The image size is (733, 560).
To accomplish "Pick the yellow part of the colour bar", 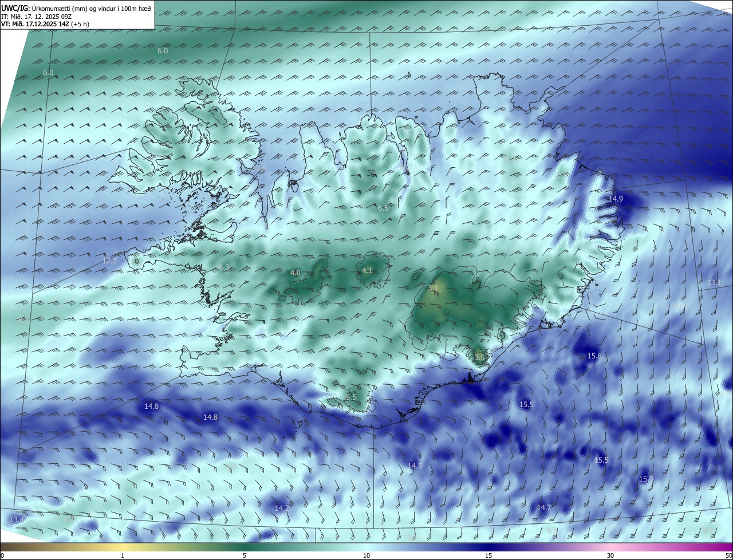I will pos(123,547).
